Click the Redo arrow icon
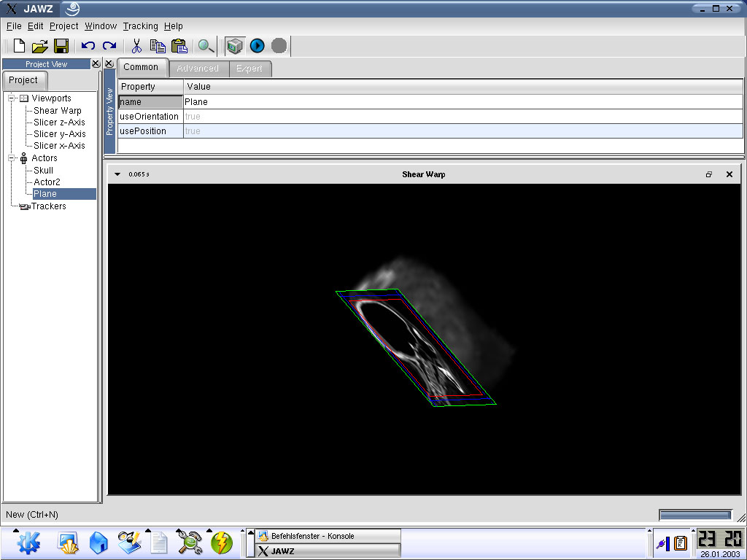Screen dimensions: 747x560 109,46
